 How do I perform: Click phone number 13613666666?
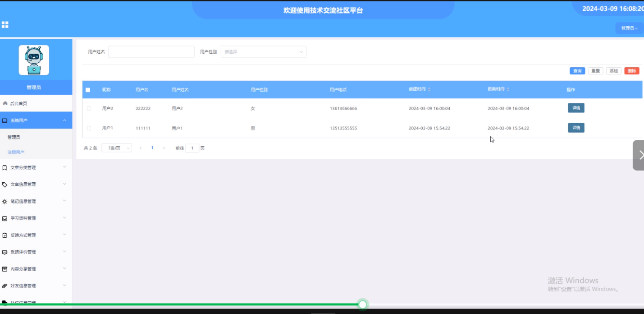pos(343,109)
